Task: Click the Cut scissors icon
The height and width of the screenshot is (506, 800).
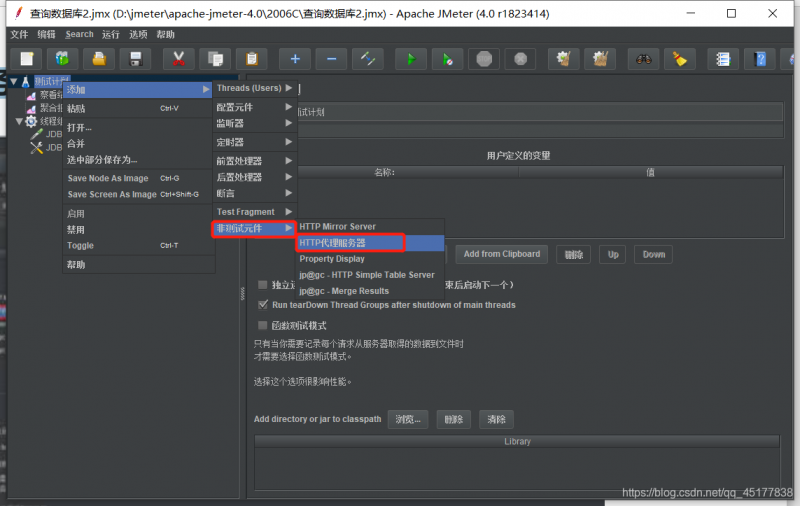Action: (x=179, y=59)
